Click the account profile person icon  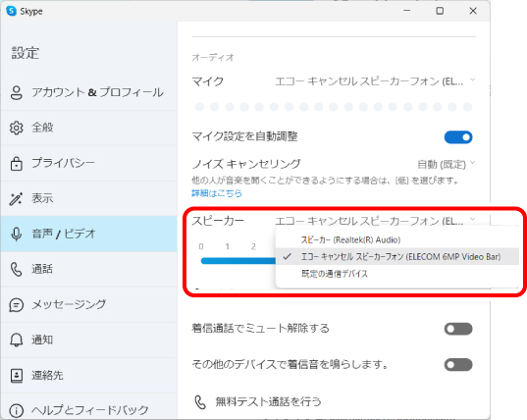tap(16, 93)
